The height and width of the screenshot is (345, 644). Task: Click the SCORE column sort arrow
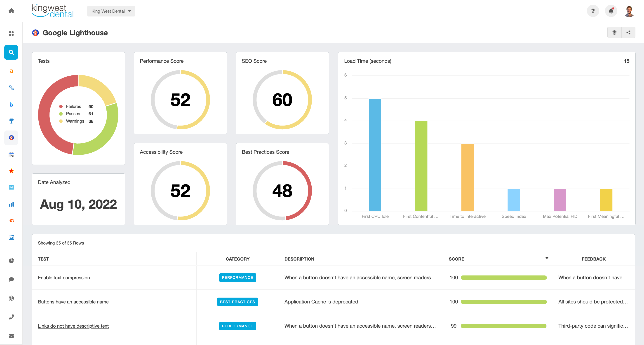coord(547,258)
